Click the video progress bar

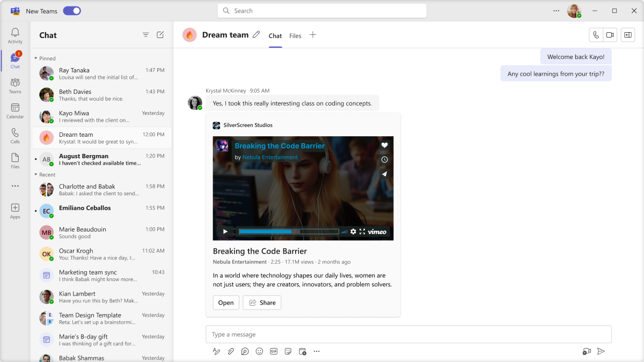(x=288, y=232)
